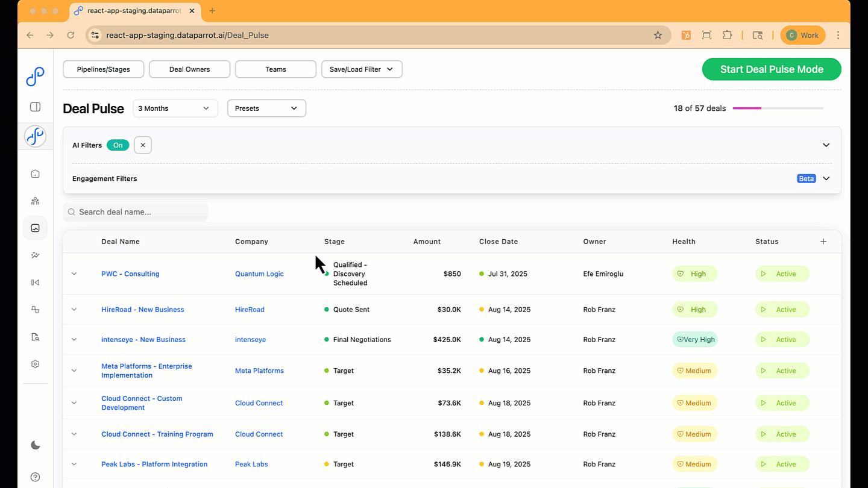
Task: Select the team members icon in sidebar
Action: (35, 201)
